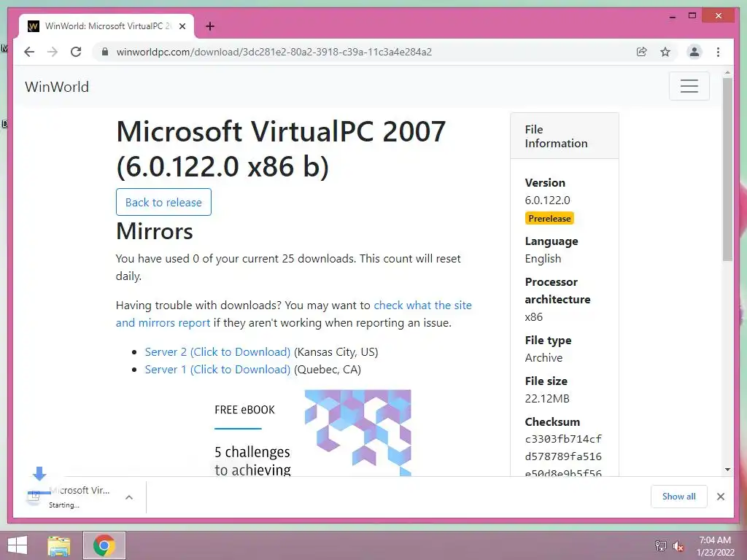Click the FREE eBOOK advertisement image
This screenshot has height=560, width=747.
[312, 433]
